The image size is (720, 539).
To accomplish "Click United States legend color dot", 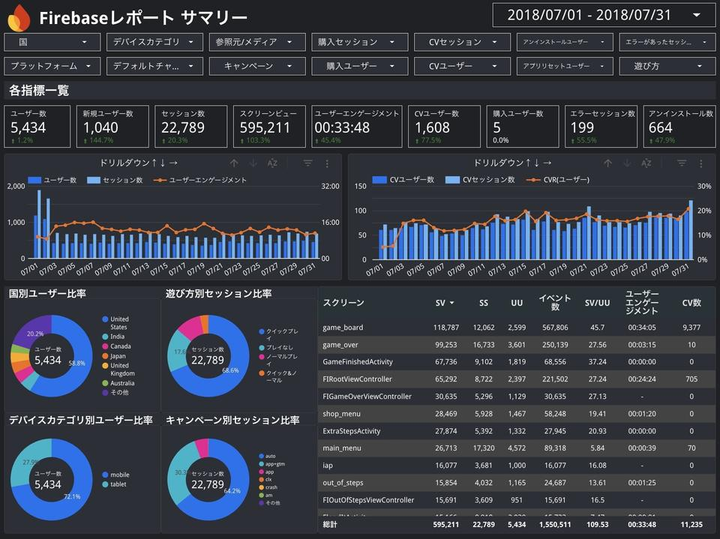I will 105,319.
